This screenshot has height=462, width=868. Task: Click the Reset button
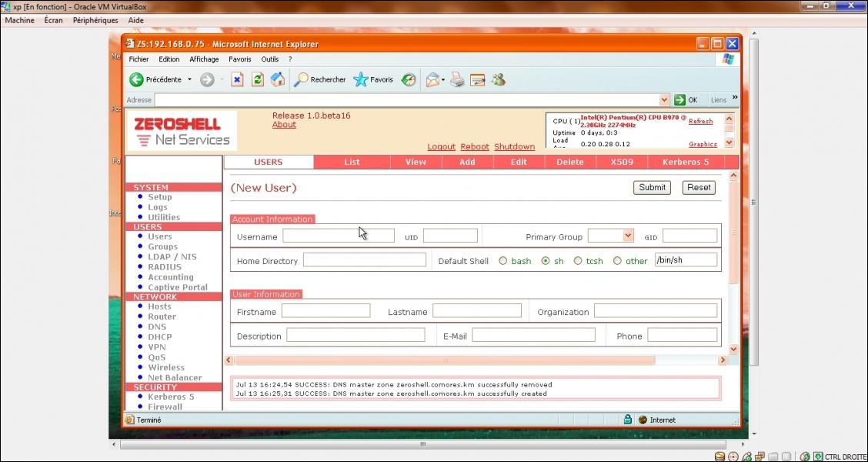(x=699, y=187)
